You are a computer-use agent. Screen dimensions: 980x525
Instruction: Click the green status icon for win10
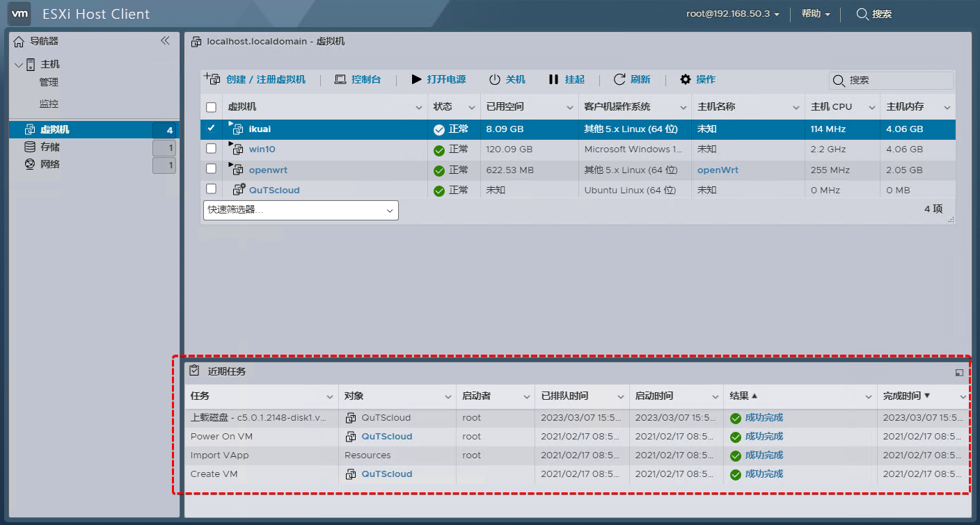pyautogui.click(x=438, y=150)
